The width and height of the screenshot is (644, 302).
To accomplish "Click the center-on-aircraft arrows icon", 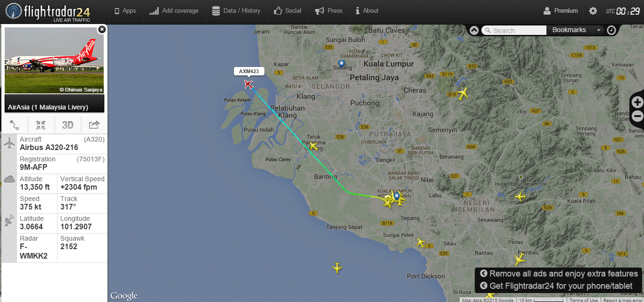I will (41, 125).
